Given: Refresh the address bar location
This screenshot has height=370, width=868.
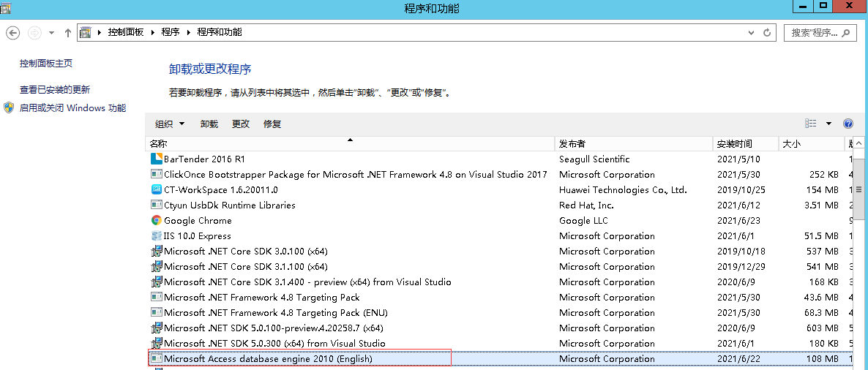Looking at the screenshot, I should [x=767, y=33].
